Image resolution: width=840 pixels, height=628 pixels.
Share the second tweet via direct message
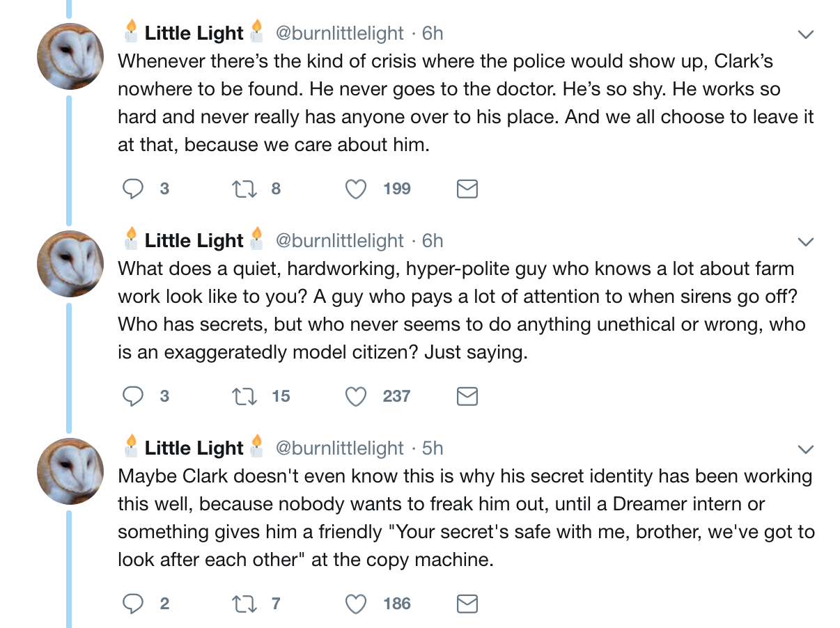coord(467,396)
